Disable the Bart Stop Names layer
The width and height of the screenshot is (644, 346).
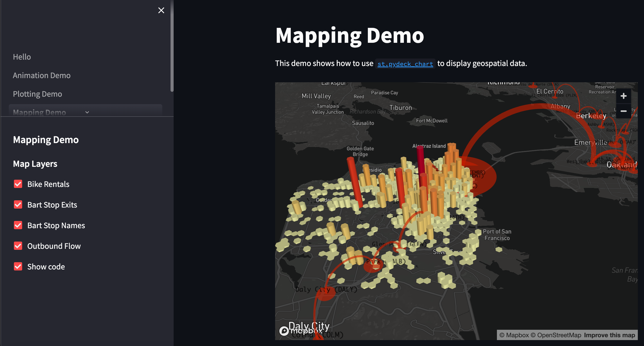[x=18, y=225]
